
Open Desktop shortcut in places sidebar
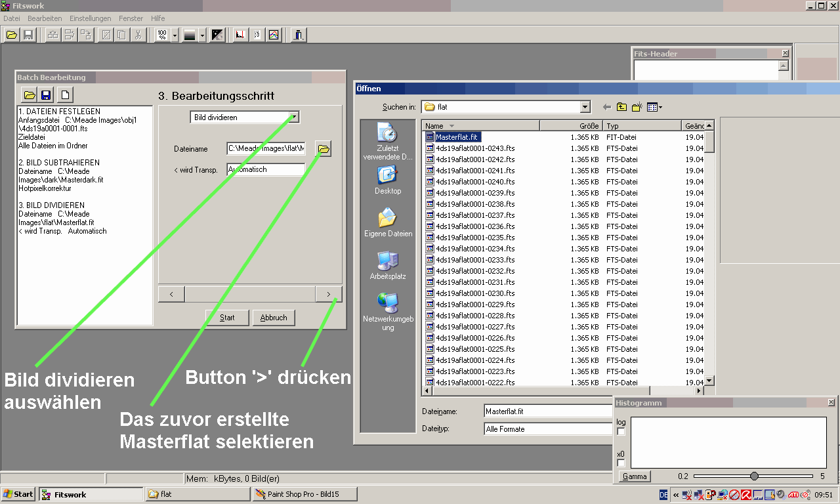[388, 180]
